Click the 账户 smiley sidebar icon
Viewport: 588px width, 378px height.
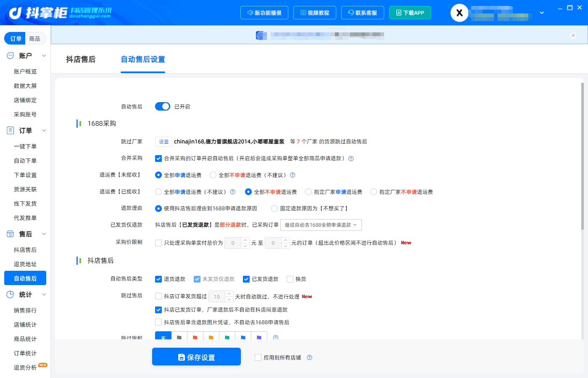pyautogui.click(x=10, y=56)
